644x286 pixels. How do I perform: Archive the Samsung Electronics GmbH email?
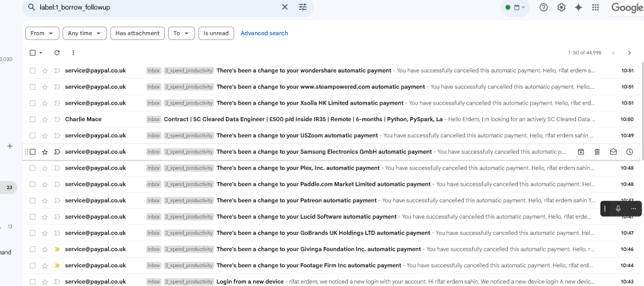(x=581, y=152)
